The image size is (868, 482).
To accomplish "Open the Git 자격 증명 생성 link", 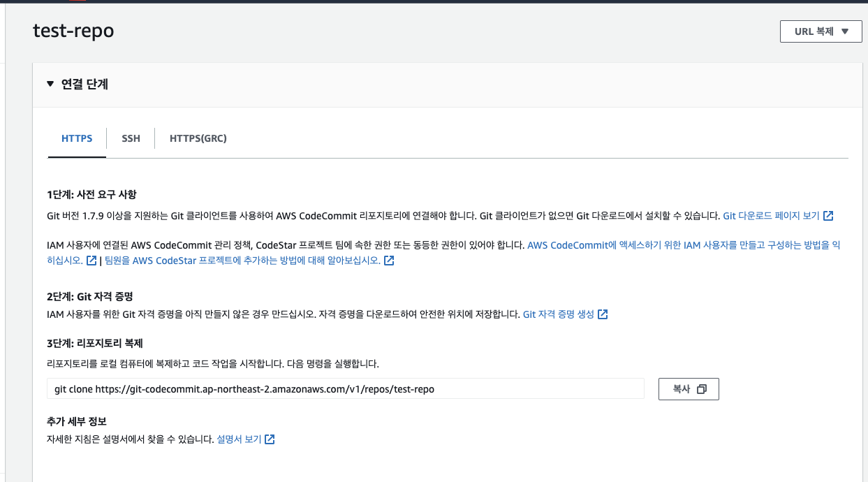I will point(559,314).
